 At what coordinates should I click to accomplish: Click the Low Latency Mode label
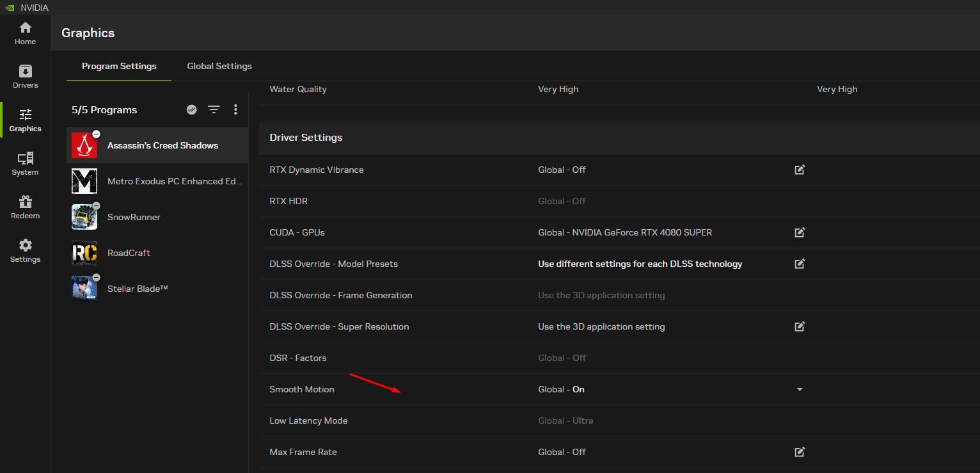point(309,421)
